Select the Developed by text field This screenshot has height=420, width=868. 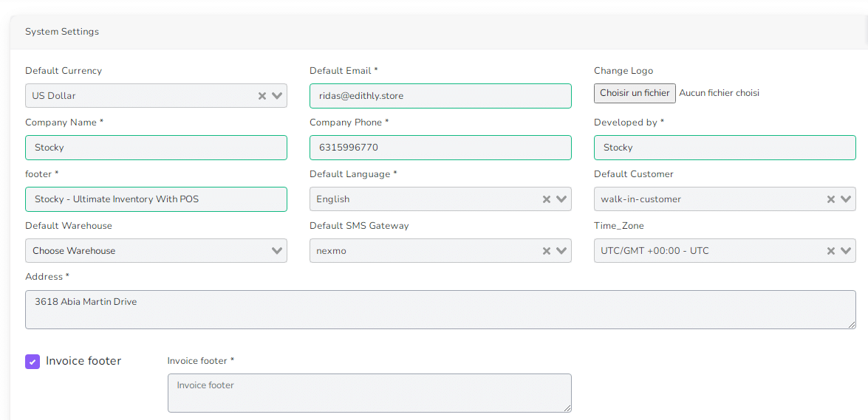click(725, 148)
